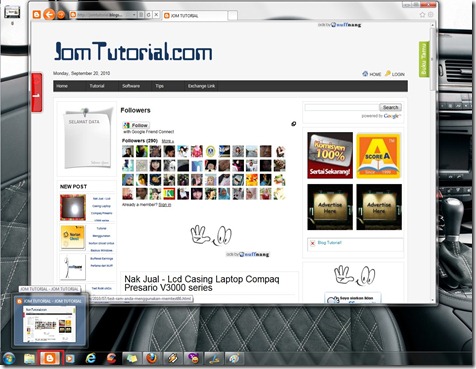Open Software in the site navigation bar
476x369 pixels.
click(x=131, y=86)
